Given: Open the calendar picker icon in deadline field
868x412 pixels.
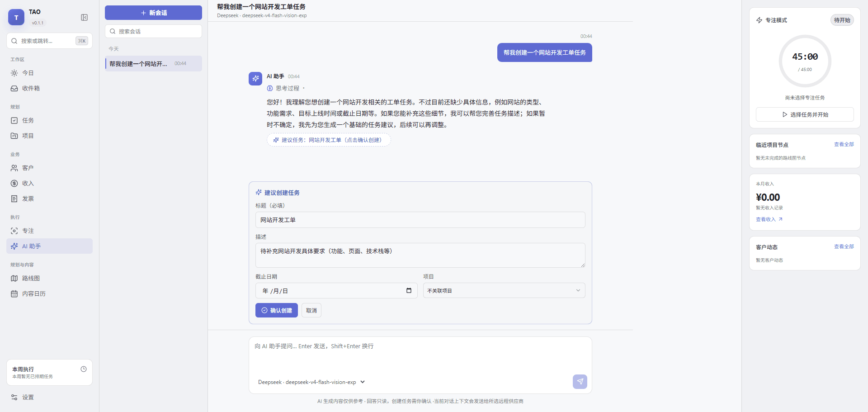Looking at the screenshot, I should (409, 291).
